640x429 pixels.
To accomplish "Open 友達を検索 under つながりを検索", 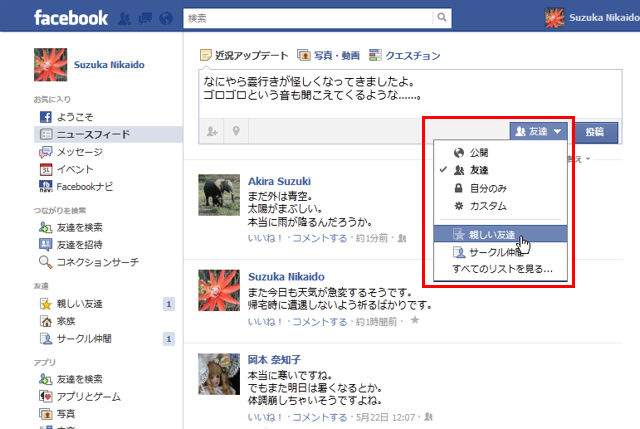I will [71, 227].
